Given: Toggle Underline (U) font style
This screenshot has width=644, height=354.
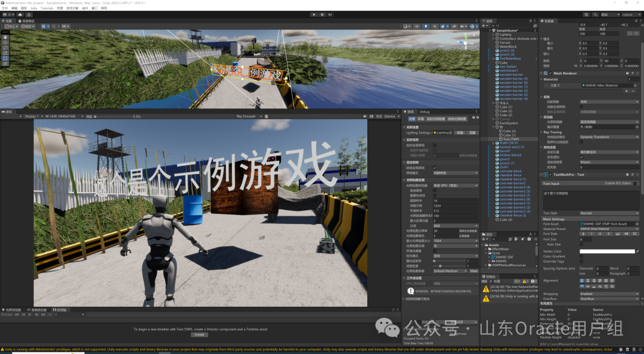Looking at the screenshot, I should point(600,234).
